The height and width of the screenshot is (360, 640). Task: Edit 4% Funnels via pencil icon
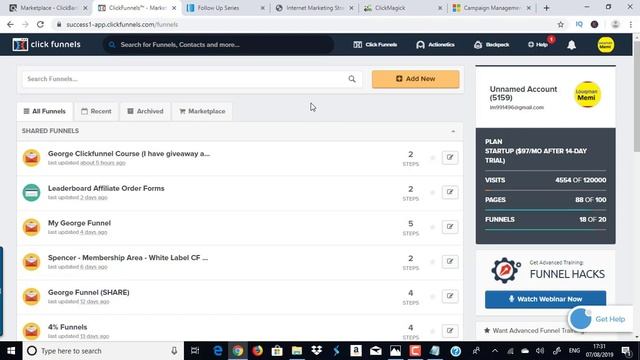click(450, 331)
